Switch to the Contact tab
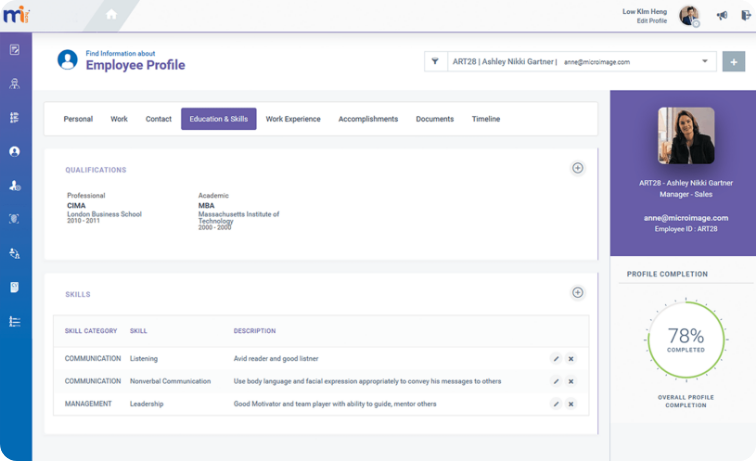This screenshot has height=461, width=756. coord(159,119)
